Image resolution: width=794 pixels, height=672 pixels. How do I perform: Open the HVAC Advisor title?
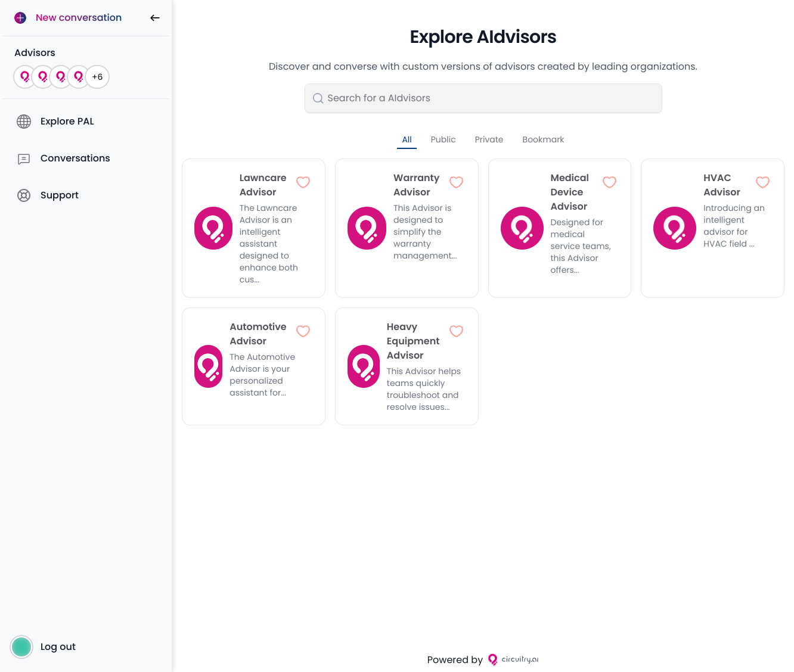(x=722, y=185)
